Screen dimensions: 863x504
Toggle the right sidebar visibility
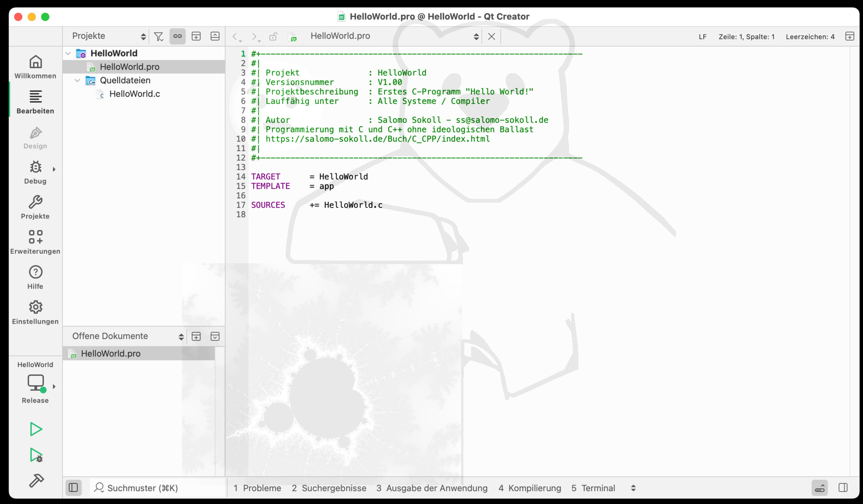point(843,488)
